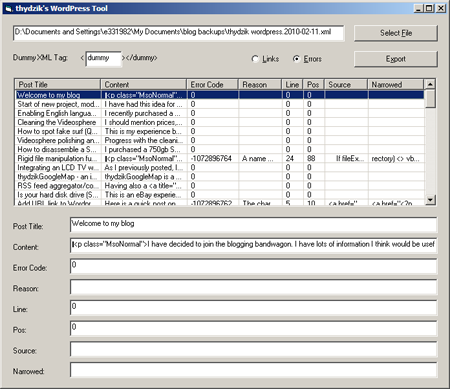
Task: Select row 'Start of new project, mod...'
Action: click(220, 104)
